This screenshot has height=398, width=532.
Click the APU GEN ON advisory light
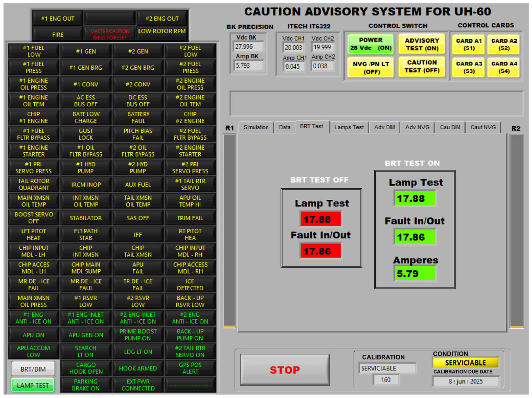pos(86,335)
